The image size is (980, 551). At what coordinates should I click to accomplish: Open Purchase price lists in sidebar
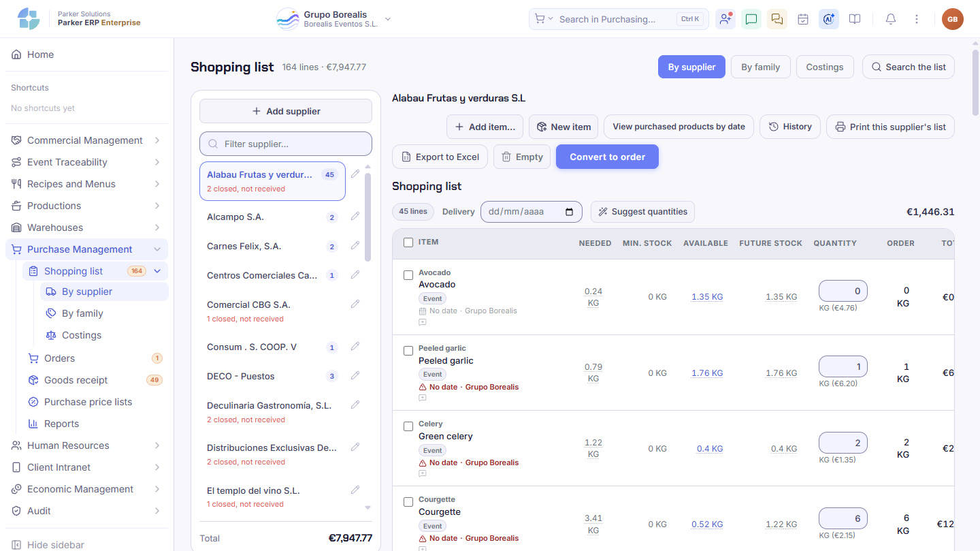coord(95,402)
